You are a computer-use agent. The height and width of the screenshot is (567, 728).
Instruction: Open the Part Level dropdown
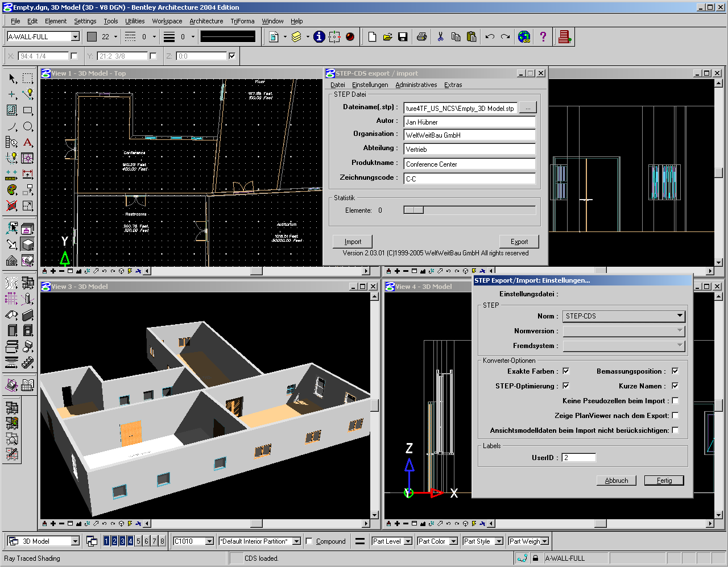(392, 541)
